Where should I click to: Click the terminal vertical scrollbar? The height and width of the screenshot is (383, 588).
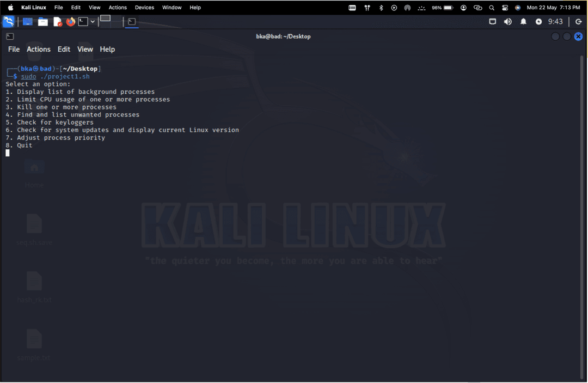pos(581,217)
